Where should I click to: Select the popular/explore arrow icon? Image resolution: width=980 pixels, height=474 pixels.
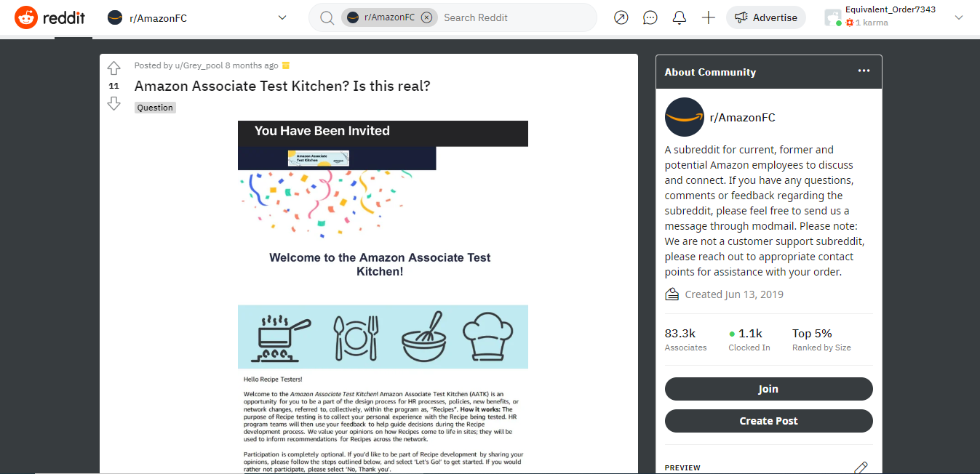tap(621, 17)
